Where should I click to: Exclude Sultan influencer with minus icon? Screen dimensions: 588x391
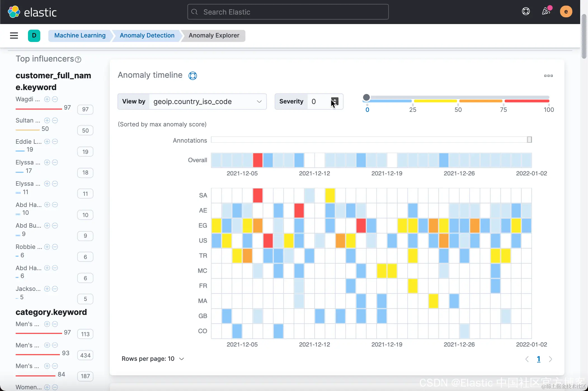pos(55,120)
